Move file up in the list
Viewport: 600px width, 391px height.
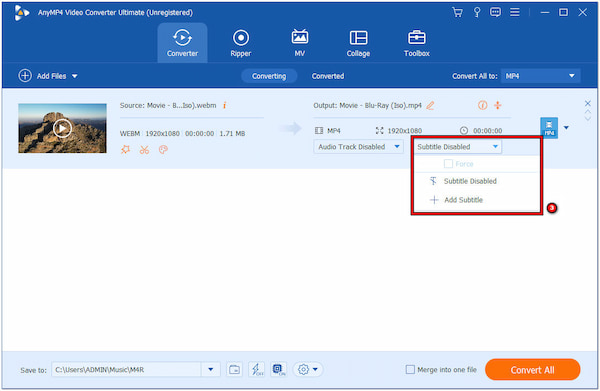(x=587, y=112)
